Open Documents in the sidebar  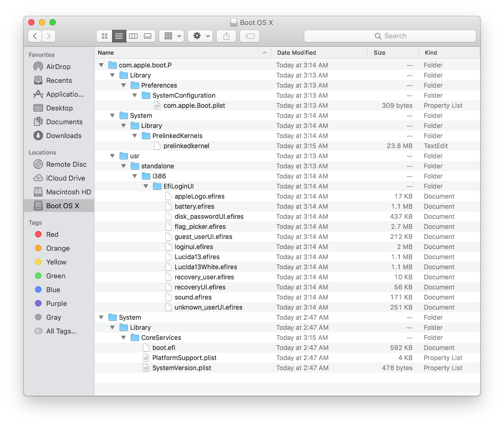coord(59,122)
